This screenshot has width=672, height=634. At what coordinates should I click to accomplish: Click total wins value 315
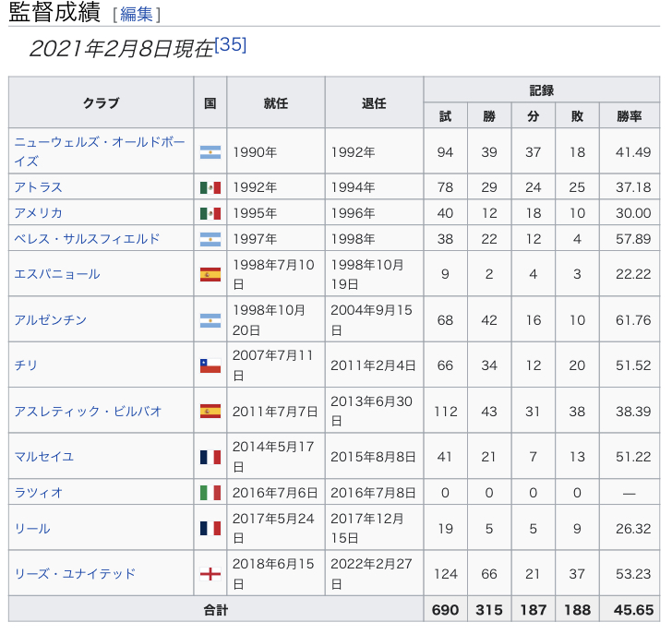click(489, 610)
